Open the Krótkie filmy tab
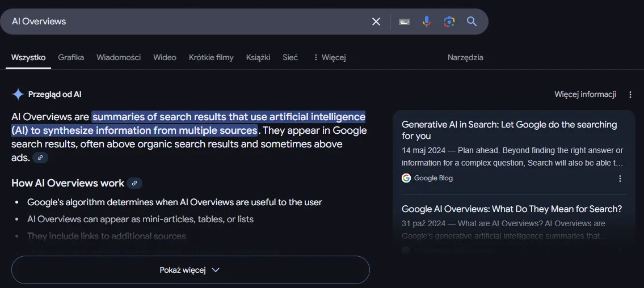 [211, 57]
